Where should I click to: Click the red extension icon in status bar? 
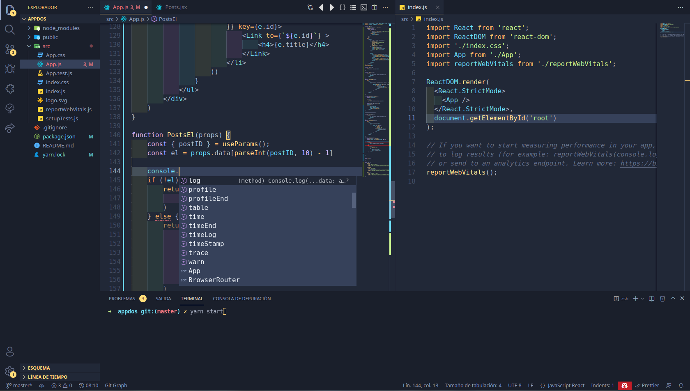tap(625, 386)
